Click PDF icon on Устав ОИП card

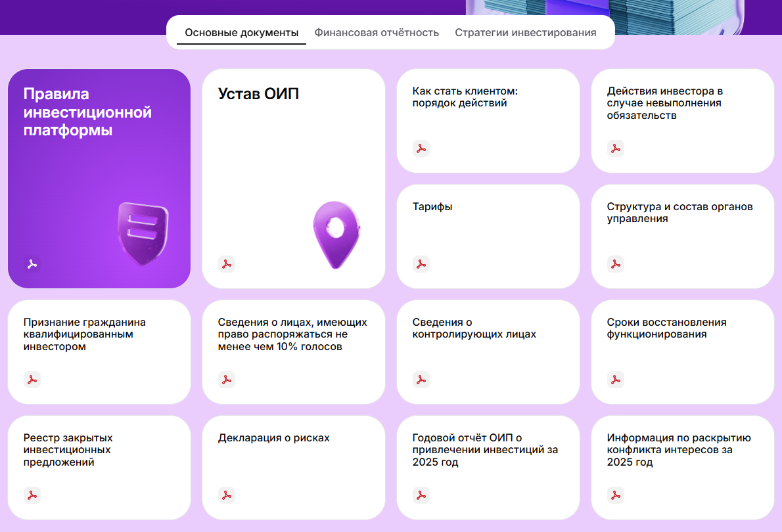pos(227,264)
